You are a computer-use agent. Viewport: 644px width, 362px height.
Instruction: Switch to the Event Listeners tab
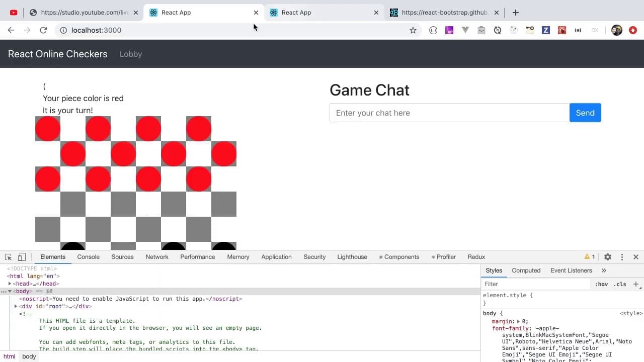pyautogui.click(x=571, y=270)
